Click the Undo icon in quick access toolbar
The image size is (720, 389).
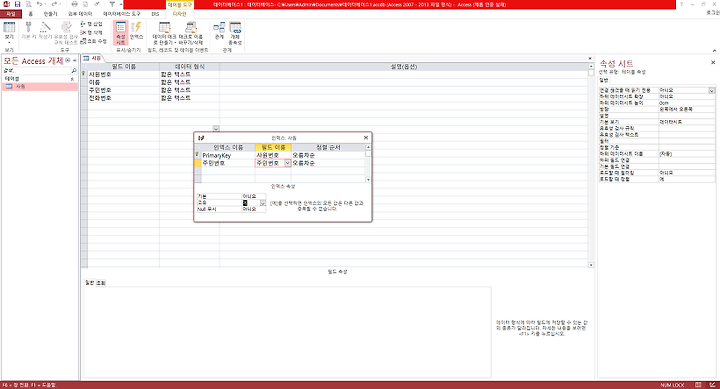coord(39,4)
